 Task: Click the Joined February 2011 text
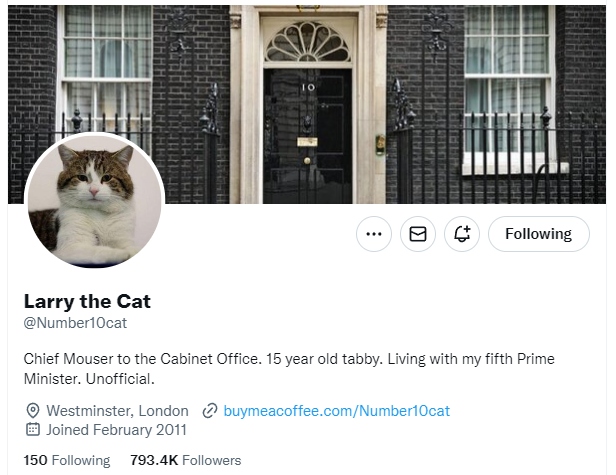coord(116,430)
